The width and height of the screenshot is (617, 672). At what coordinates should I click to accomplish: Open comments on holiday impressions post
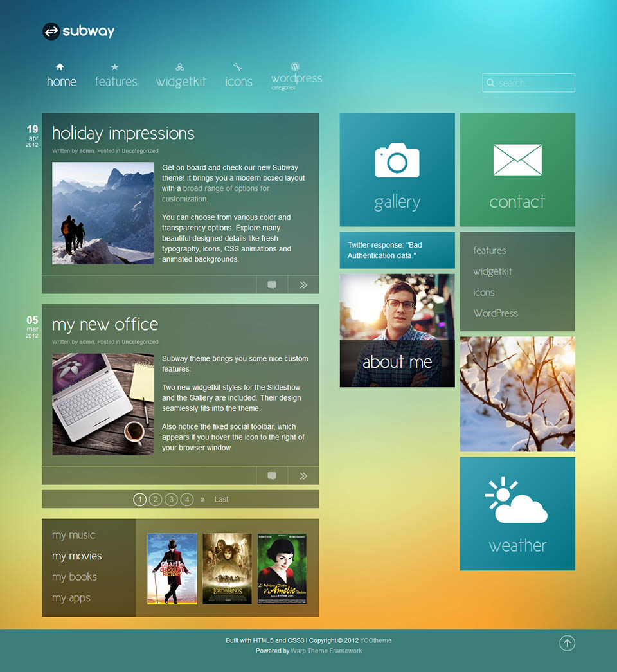click(x=272, y=285)
